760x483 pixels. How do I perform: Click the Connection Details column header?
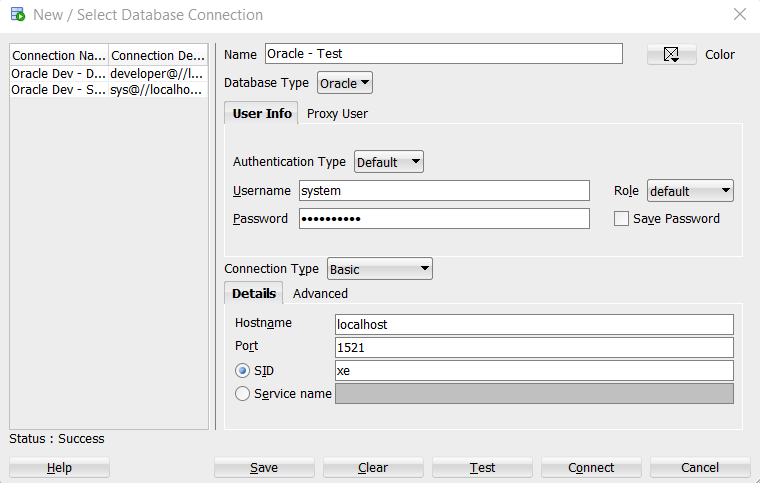point(158,55)
